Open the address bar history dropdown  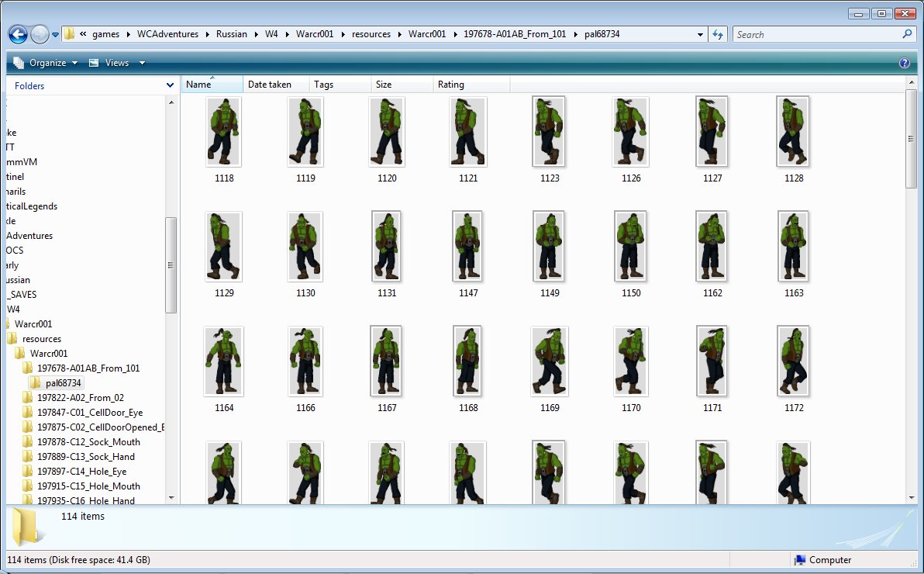point(700,35)
